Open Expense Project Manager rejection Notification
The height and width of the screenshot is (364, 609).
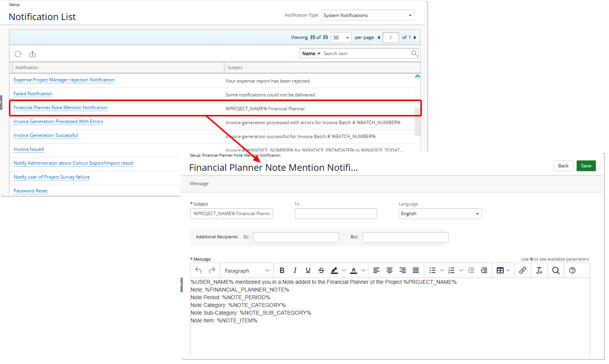(x=64, y=80)
